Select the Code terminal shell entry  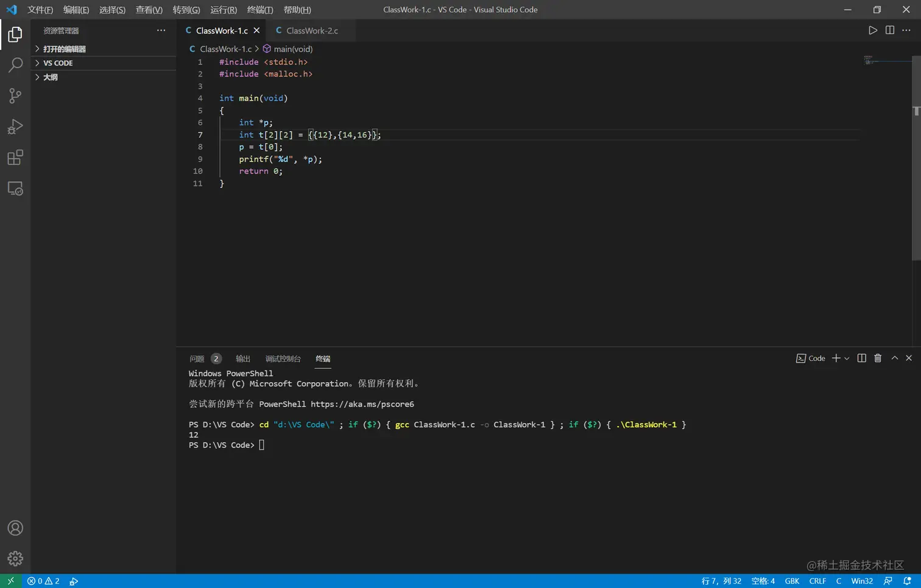pos(811,359)
